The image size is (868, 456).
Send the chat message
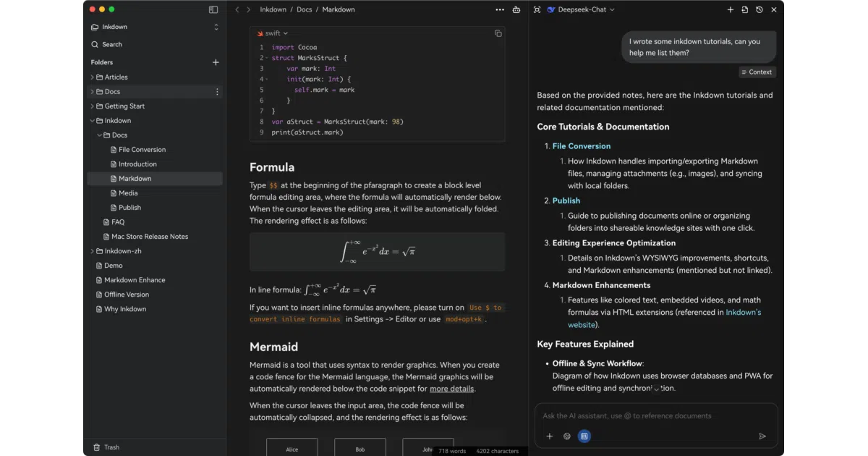coord(762,436)
